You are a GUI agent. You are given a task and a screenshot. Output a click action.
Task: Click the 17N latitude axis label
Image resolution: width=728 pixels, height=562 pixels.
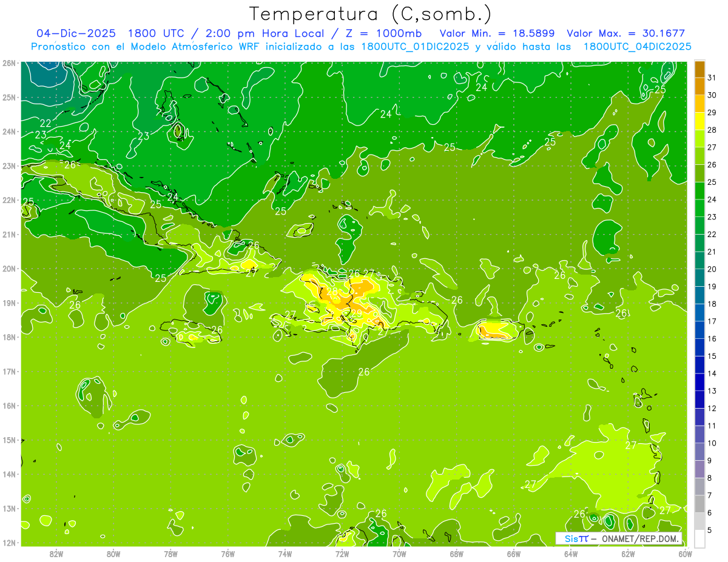point(8,372)
